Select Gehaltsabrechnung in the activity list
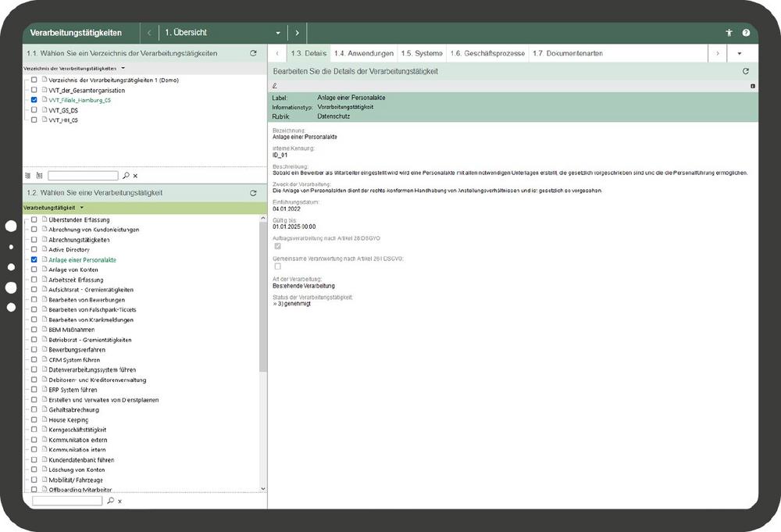Screen dimensions: 781x532 click(x=73, y=409)
